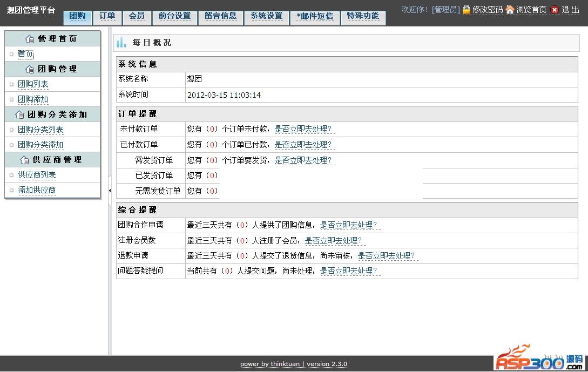Click 是否立即去处理 for 未付款订单

pyautogui.click(x=304, y=130)
